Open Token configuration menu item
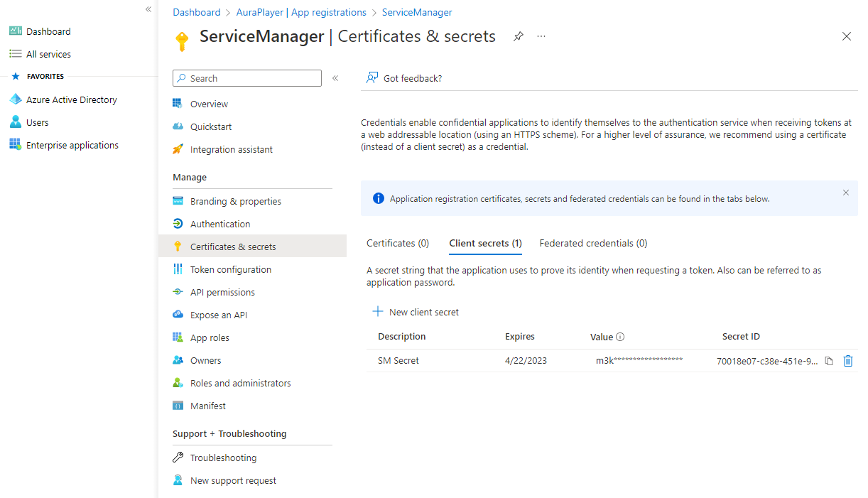This screenshot has height=498, width=868. tap(231, 269)
